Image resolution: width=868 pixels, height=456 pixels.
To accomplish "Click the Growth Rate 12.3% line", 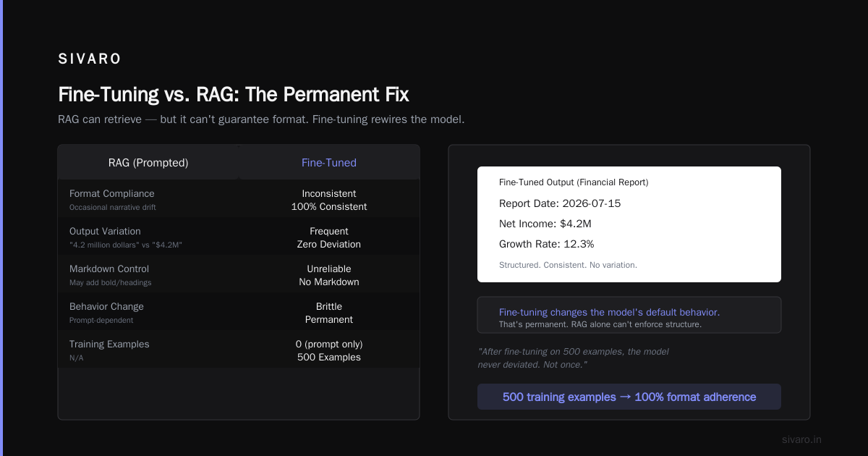I will (546, 244).
